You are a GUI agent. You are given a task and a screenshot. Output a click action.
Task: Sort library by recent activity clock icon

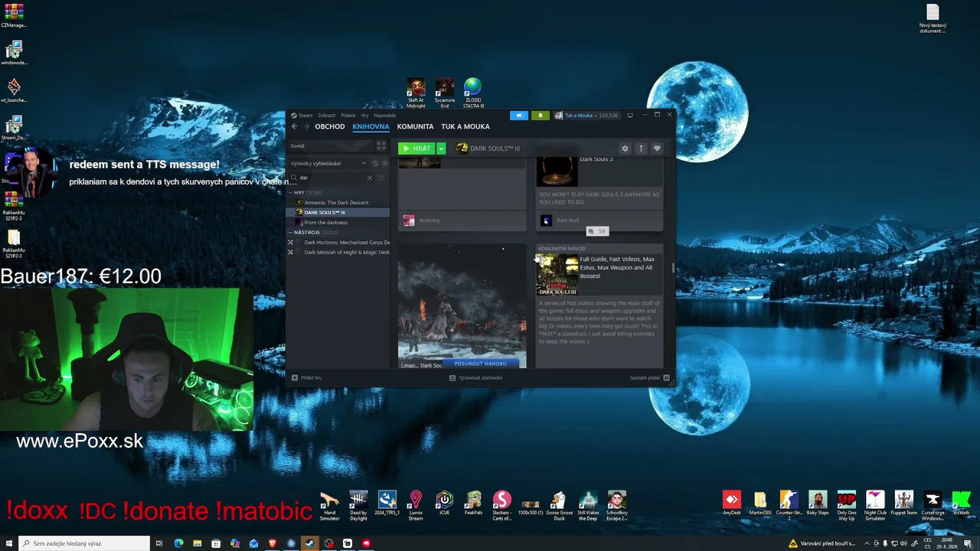[375, 163]
